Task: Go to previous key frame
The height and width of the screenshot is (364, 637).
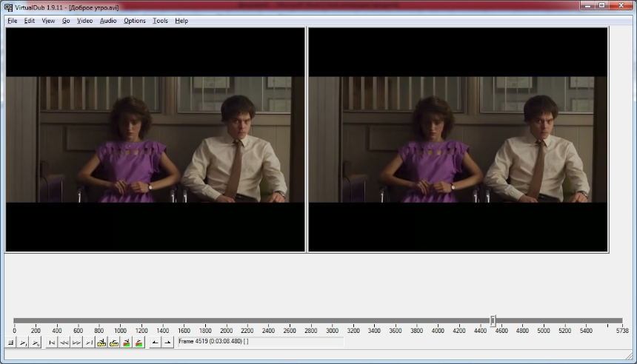Action: point(101,343)
